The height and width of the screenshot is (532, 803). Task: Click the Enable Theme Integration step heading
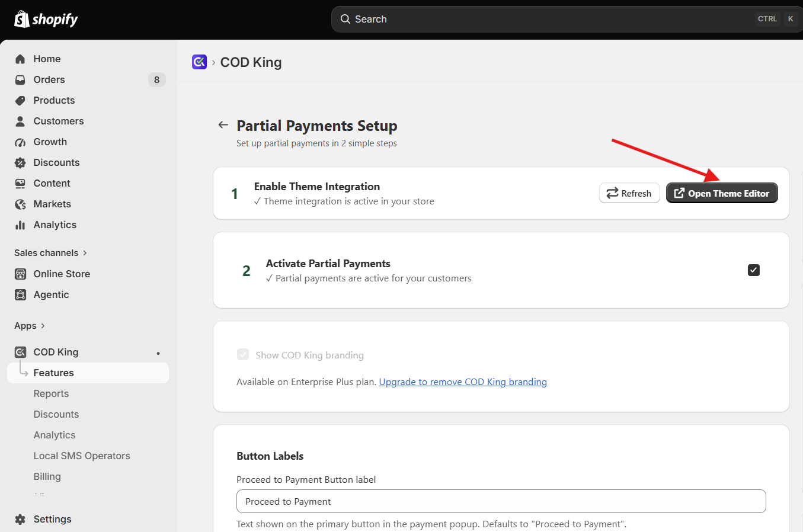click(x=317, y=186)
